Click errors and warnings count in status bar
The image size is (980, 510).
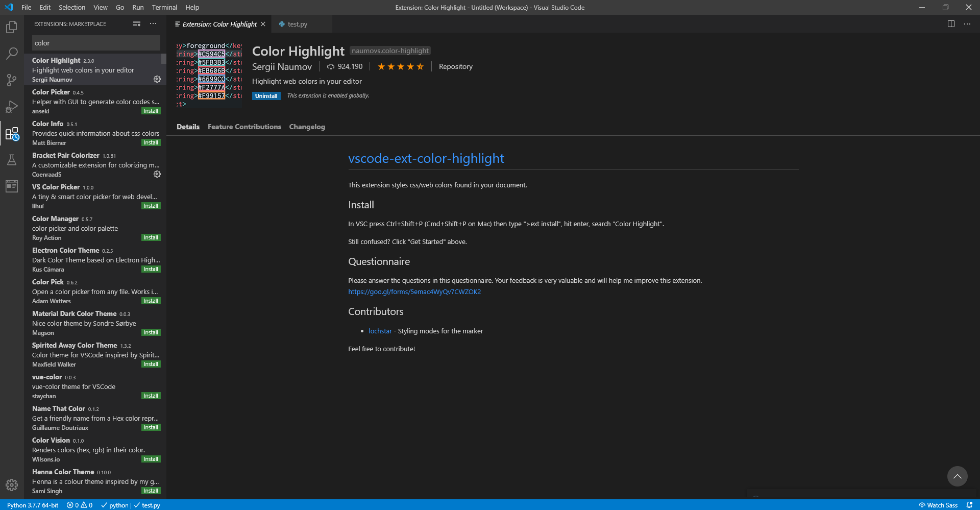[80, 505]
